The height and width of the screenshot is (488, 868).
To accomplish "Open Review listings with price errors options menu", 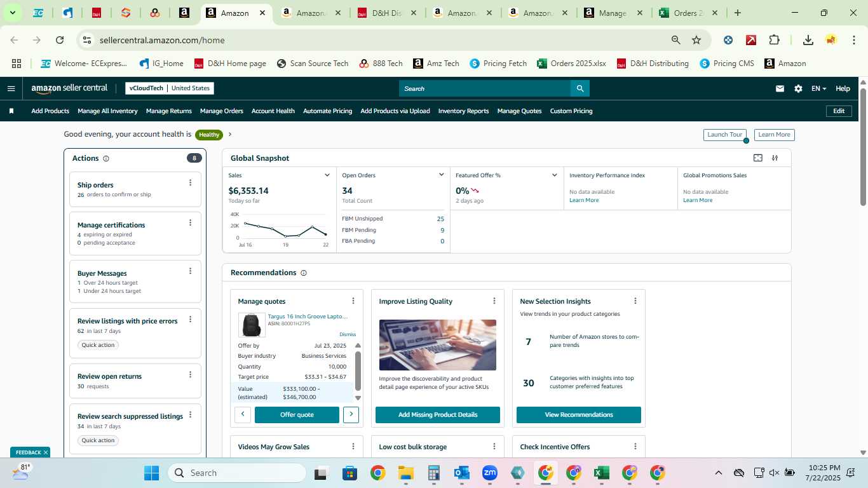I will click(190, 319).
